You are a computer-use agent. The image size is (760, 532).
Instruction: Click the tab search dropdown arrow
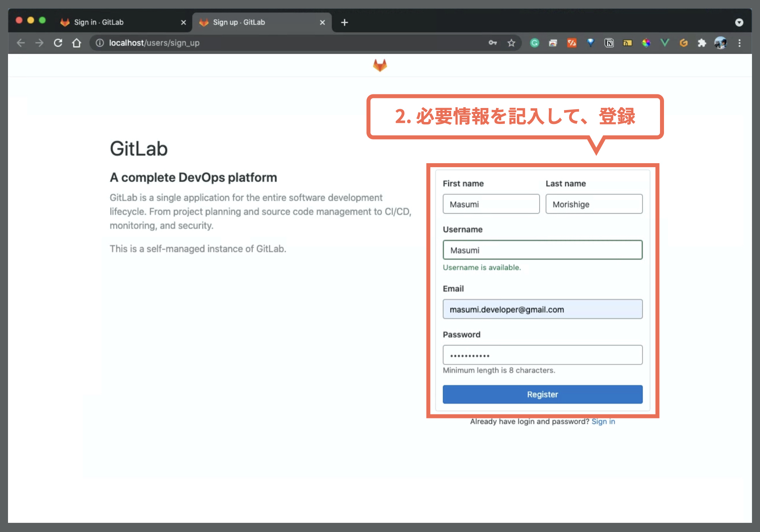tap(739, 22)
